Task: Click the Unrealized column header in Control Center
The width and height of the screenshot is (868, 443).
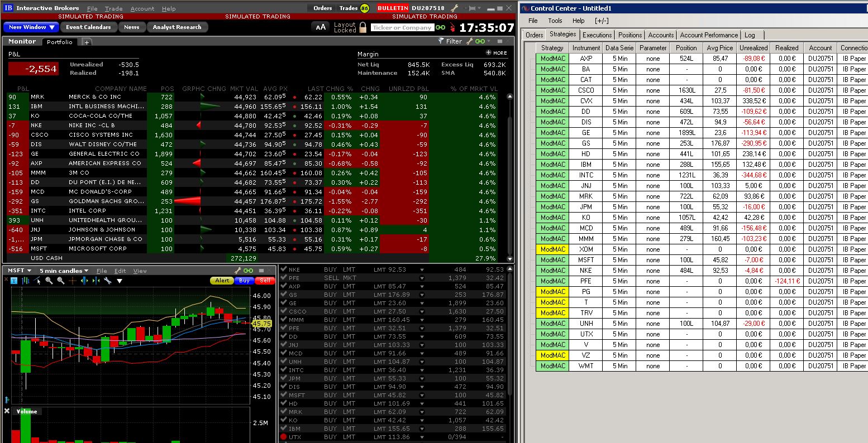Action: [x=753, y=48]
